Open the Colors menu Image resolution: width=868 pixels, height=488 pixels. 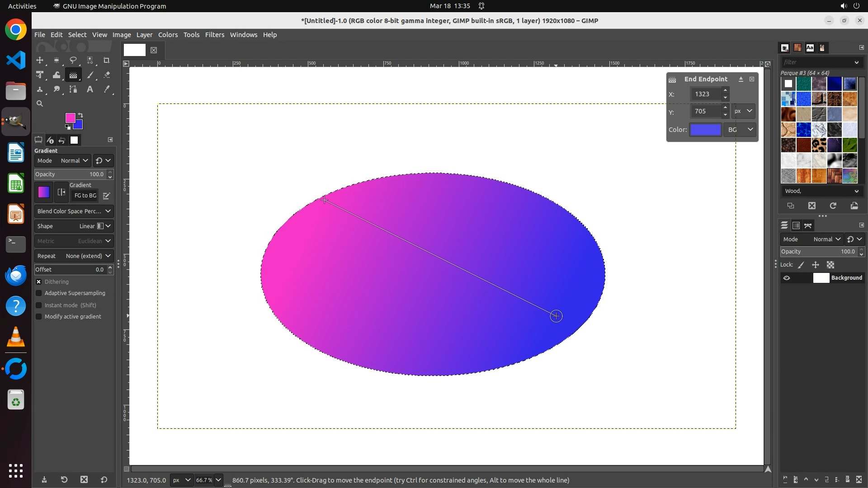click(x=168, y=35)
